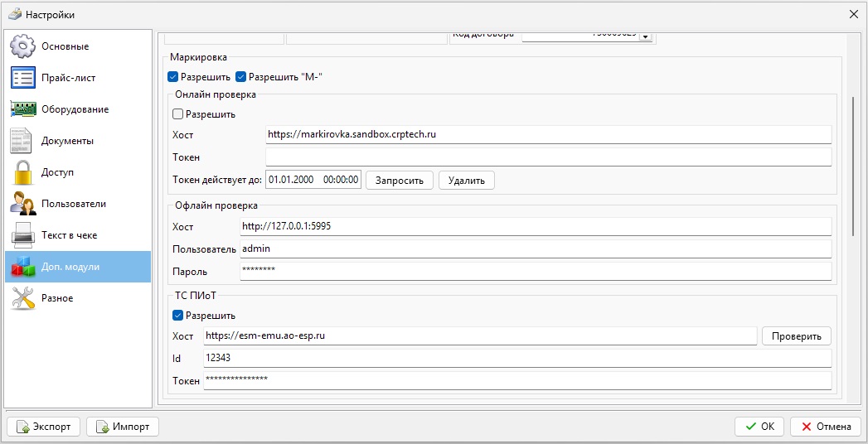Click the Документы papers icon

coord(23,141)
